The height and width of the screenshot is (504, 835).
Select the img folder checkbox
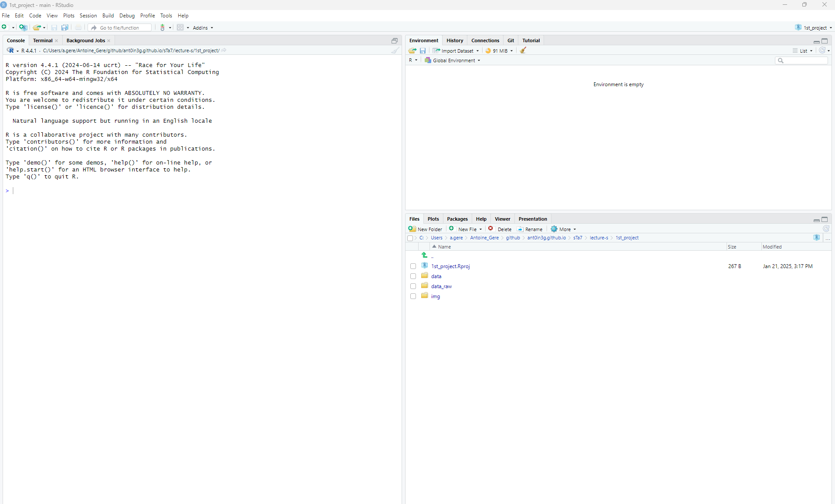[x=413, y=296]
